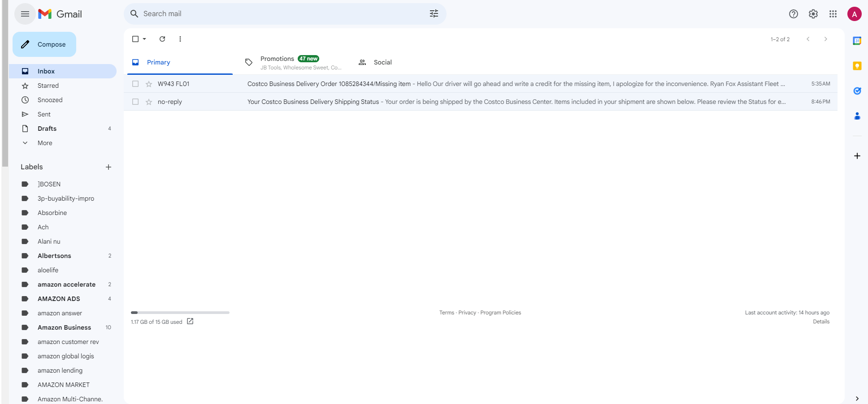Open the Snoozed folder
This screenshot has height=404, width=868.
pos(63,100)
